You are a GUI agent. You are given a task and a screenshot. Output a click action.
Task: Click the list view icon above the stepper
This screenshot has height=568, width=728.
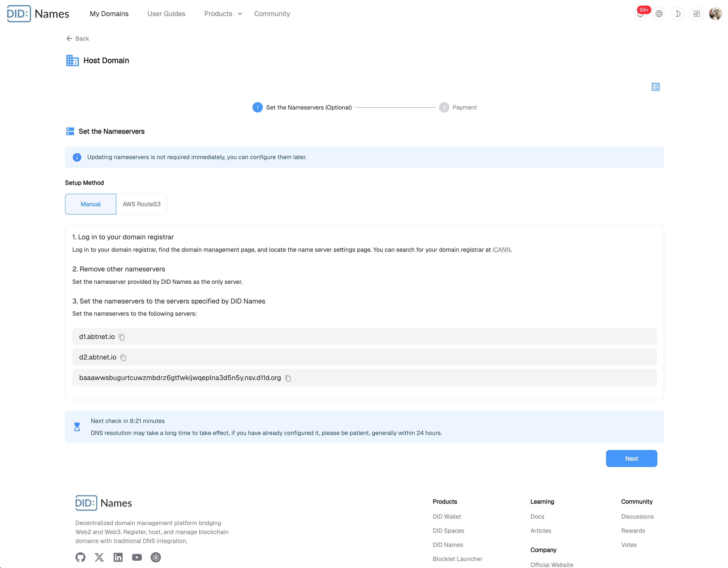pos(655,87)
